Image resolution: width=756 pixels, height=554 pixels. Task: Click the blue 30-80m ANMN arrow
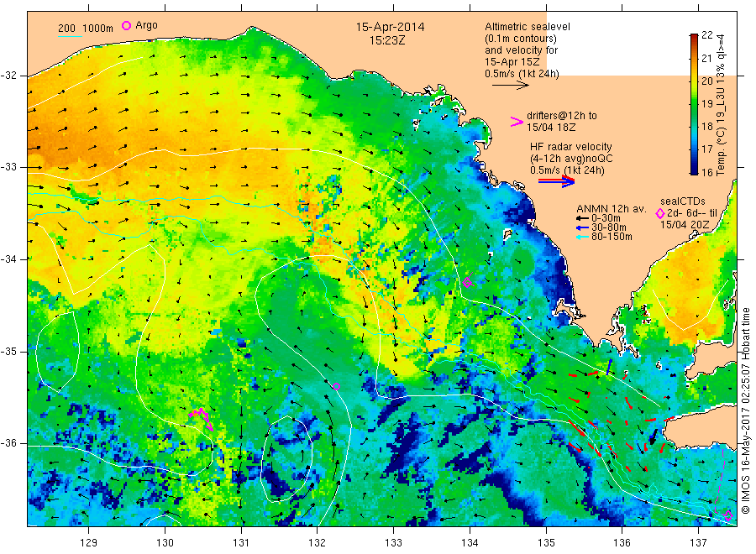pos(582,227)
